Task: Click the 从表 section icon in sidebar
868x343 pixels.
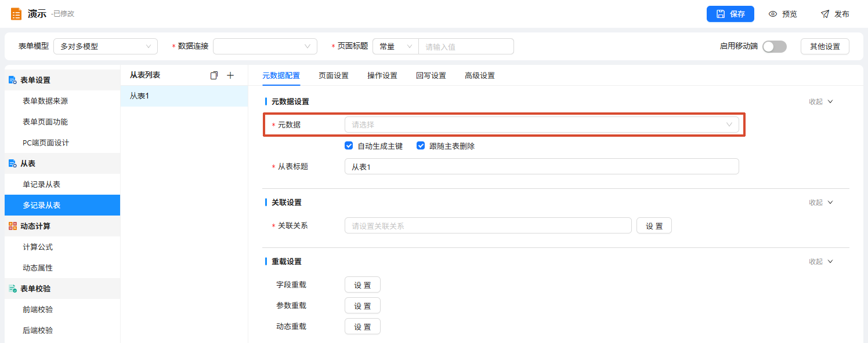Action: [13, 163]
